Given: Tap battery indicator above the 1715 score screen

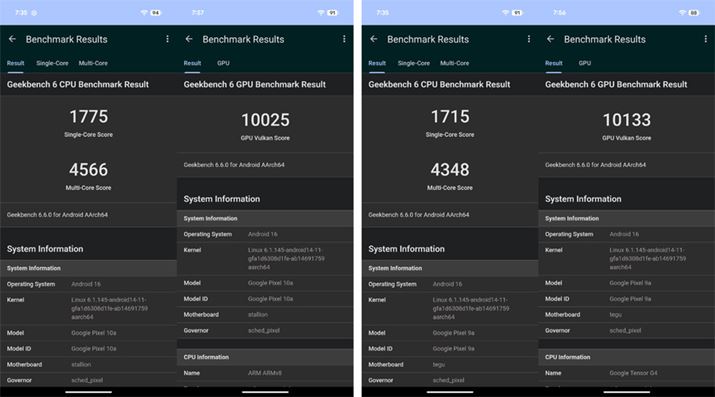Looking at the screenshot, I should (517, 13).
